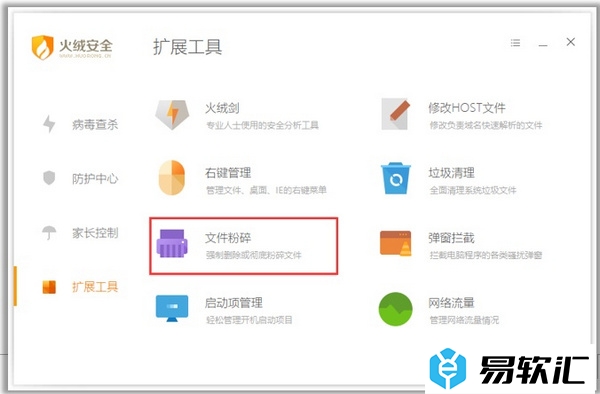Open the 右键管理 mouse icon
Viewport: 600px width, 394px height.
pos(172,178)
